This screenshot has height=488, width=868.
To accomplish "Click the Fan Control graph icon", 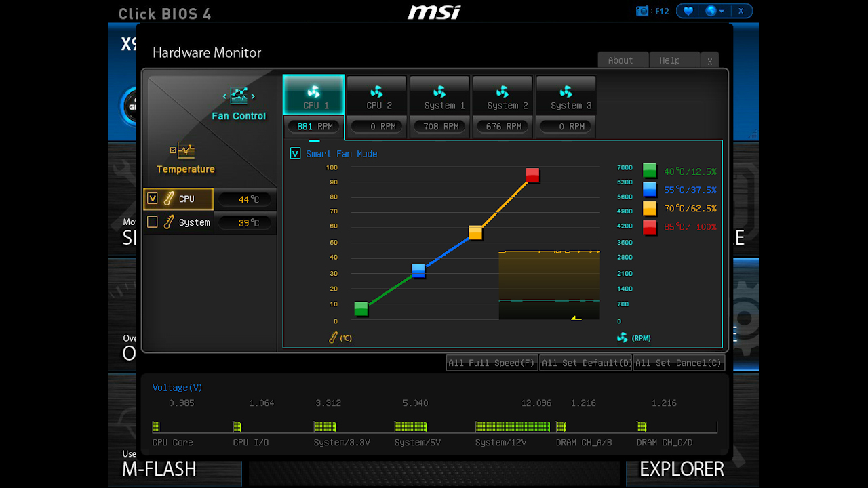I will point(239,96).
